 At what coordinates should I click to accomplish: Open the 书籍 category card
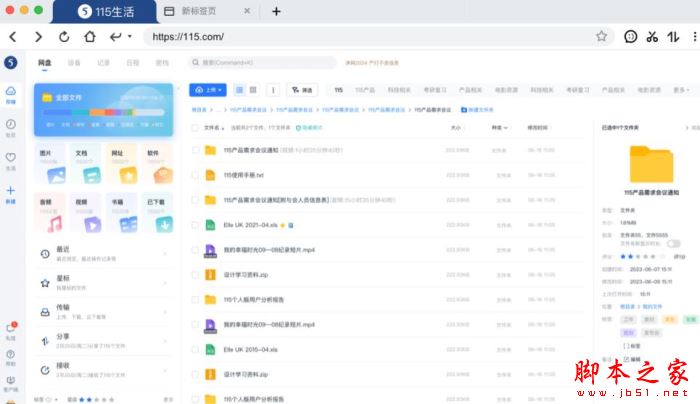(122, 212)
